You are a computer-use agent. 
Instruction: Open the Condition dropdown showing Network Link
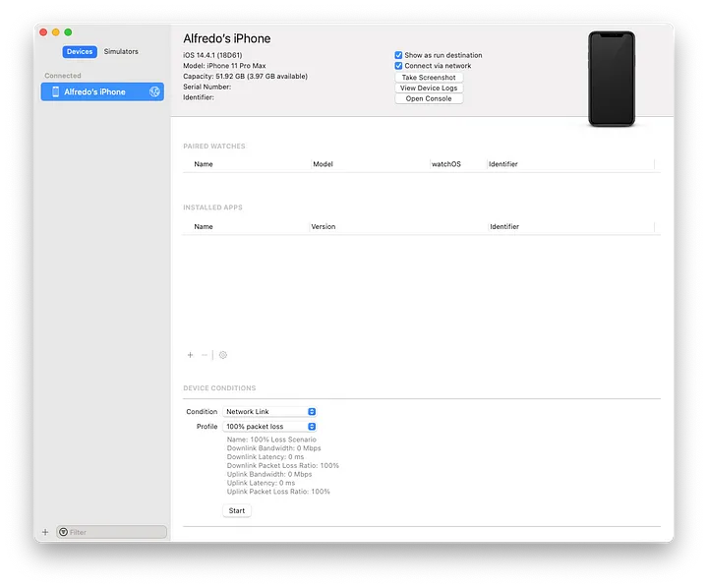pyautogui.click(x=269, y=411)
